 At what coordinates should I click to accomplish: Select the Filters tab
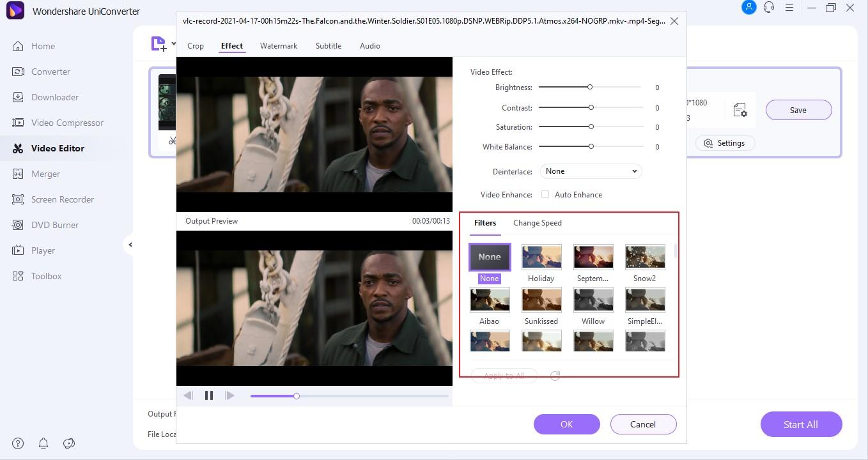485,223
